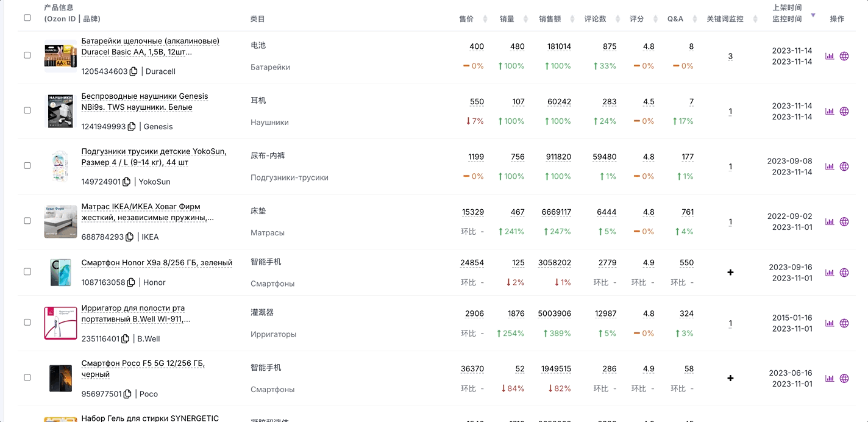The image size is (868, 422).
Task: Copy Ozon ID 235116401
Action: pyautogui.click(x=125, y=338)
